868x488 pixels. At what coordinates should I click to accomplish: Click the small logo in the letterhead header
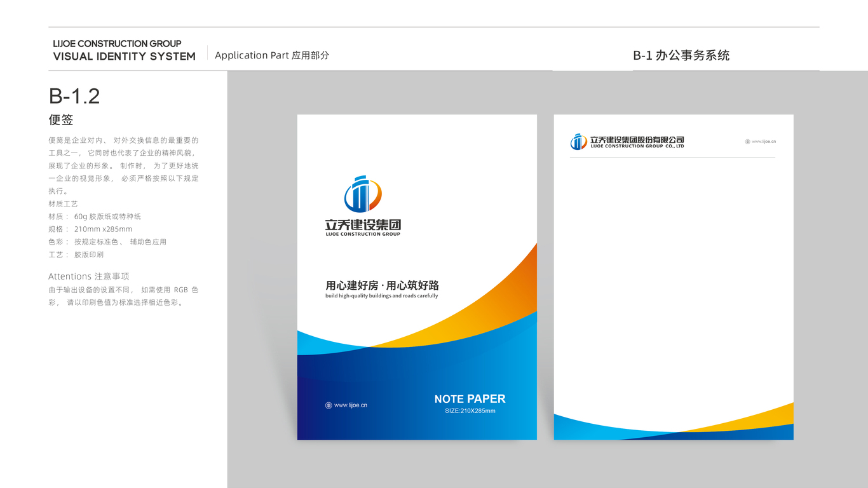pos(578,142)
